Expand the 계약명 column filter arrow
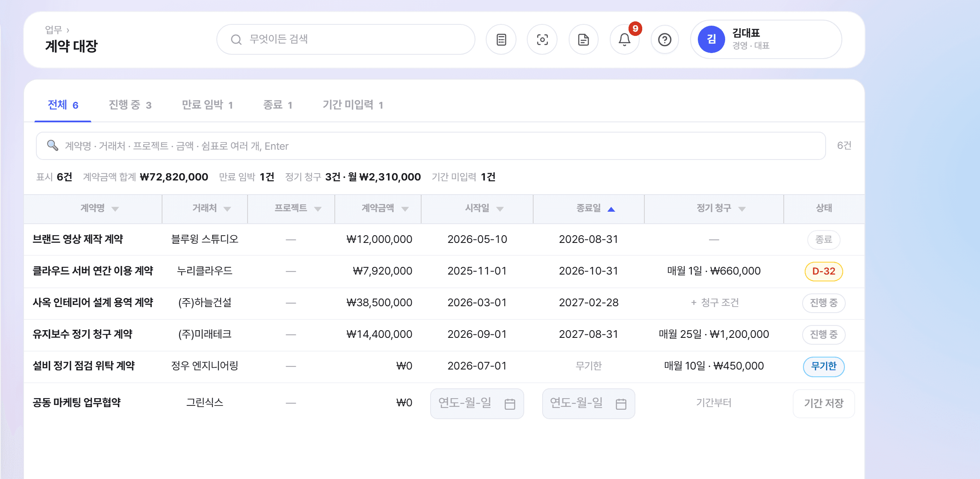This screenshot has height=479, width=980. [x=115, y=209]
